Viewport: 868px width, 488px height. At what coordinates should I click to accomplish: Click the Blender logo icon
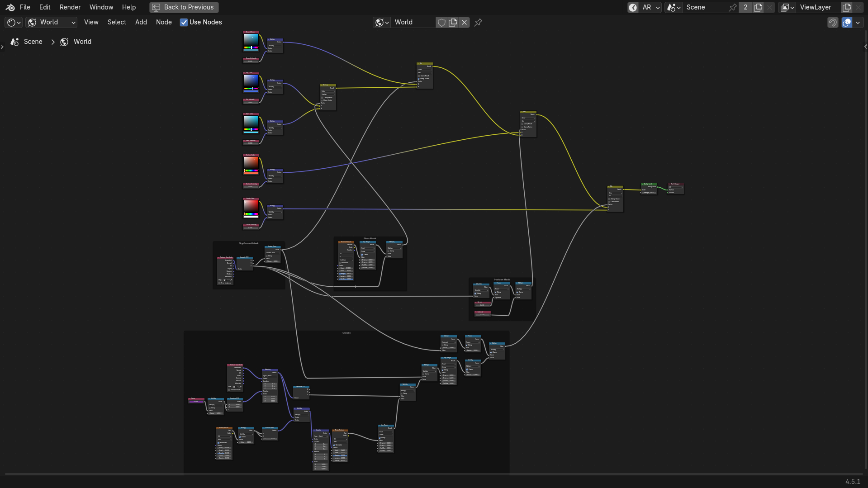pos(10,7)
